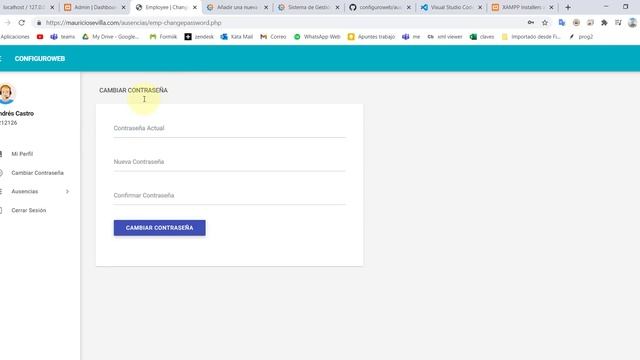Click the Nueva Contraseña input field

[229, 162]
